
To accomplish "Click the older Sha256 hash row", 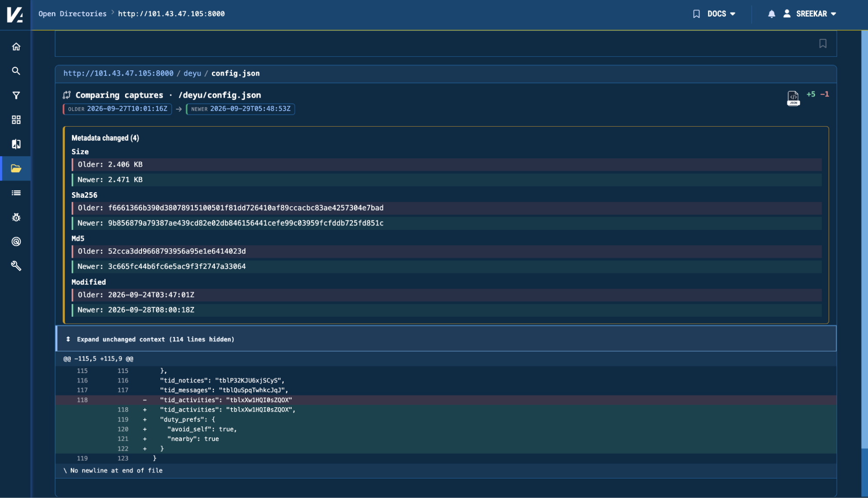I will pos(447,208).
